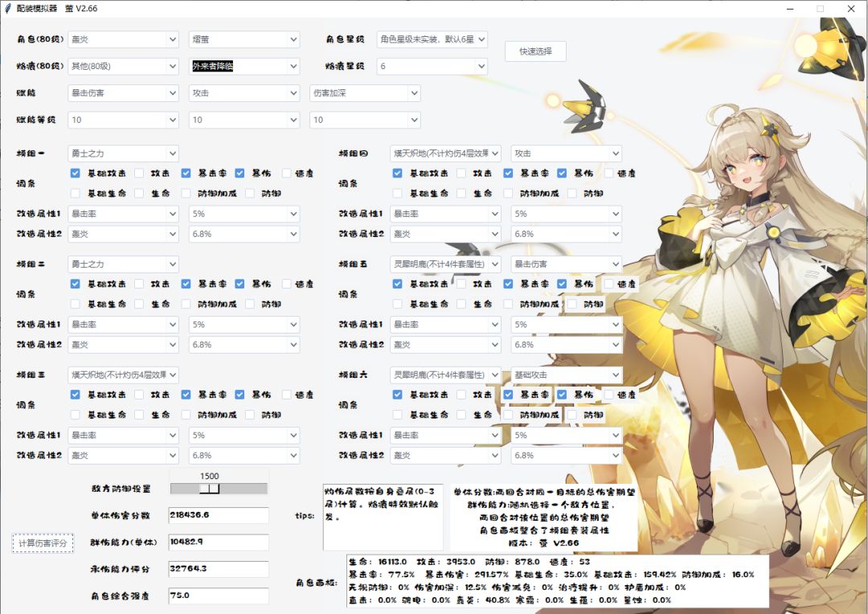Enable 防御 checkbox in 模组六 词条
The width and height of the screenshot is (868, 614).
[x=572, y=415]
